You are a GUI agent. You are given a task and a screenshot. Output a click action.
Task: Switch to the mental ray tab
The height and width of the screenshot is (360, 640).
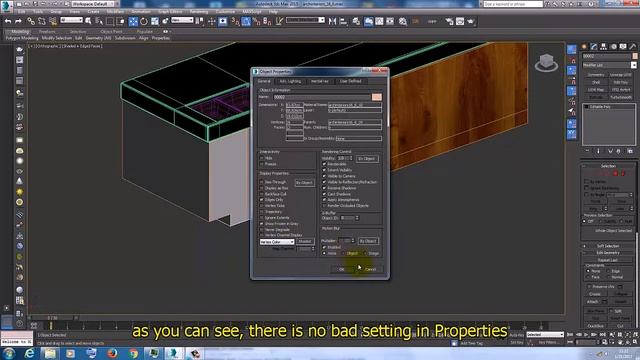click(x=320, y=81)
